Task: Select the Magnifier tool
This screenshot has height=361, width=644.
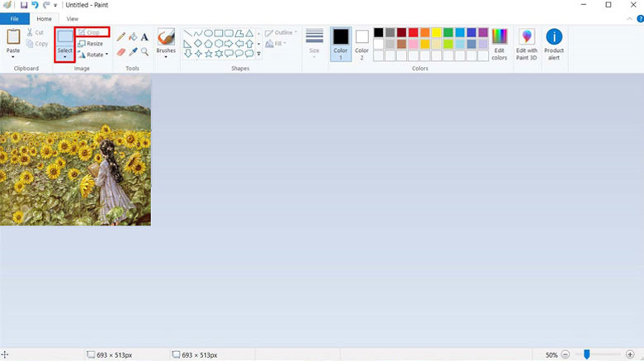Action: pos(144,52)
